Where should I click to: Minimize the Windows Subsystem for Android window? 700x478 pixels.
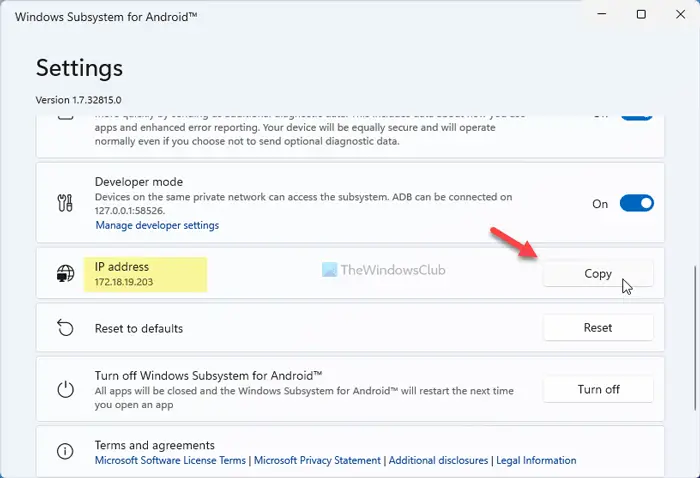(602, 14)
